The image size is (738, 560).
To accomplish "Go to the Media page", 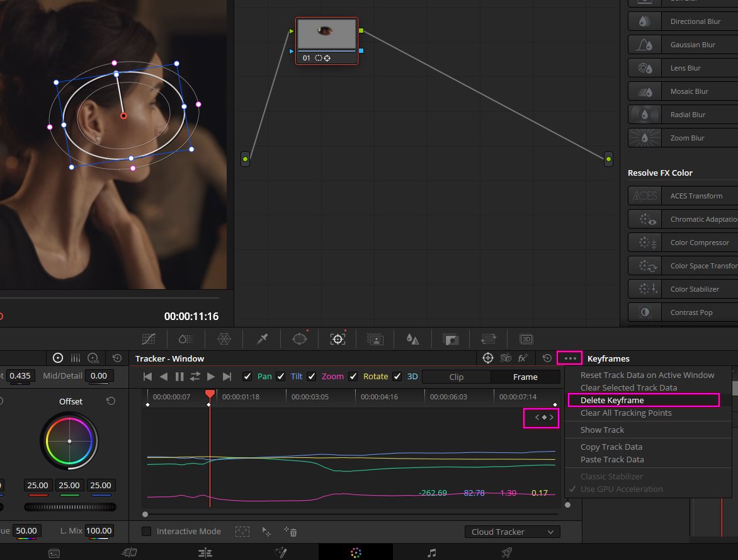I will 54,553.
